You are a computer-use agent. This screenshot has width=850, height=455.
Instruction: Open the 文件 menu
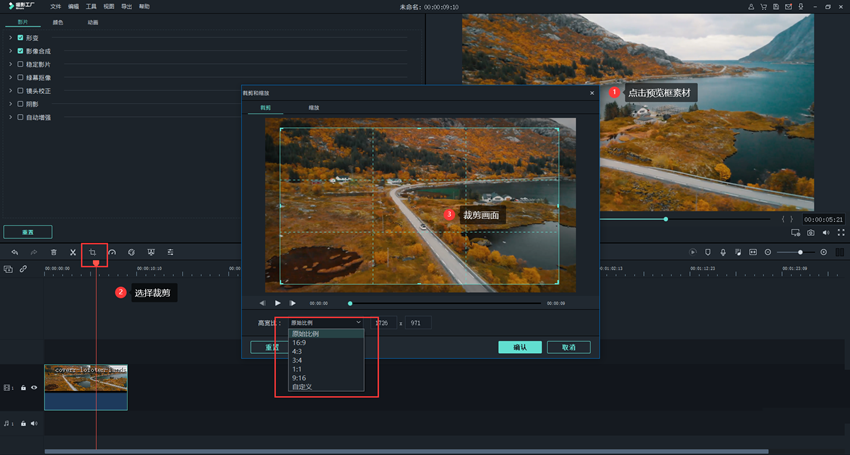pos(56,7)
